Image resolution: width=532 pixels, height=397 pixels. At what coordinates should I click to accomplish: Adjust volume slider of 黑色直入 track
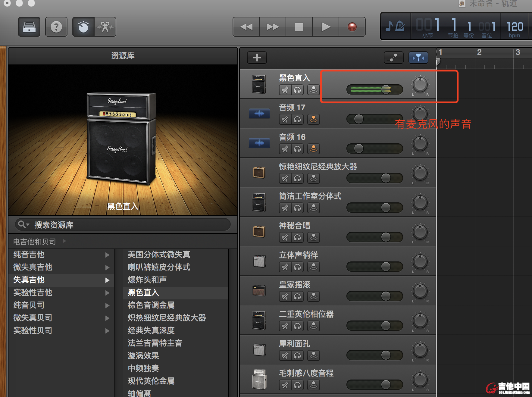click(x=386, y=89)
